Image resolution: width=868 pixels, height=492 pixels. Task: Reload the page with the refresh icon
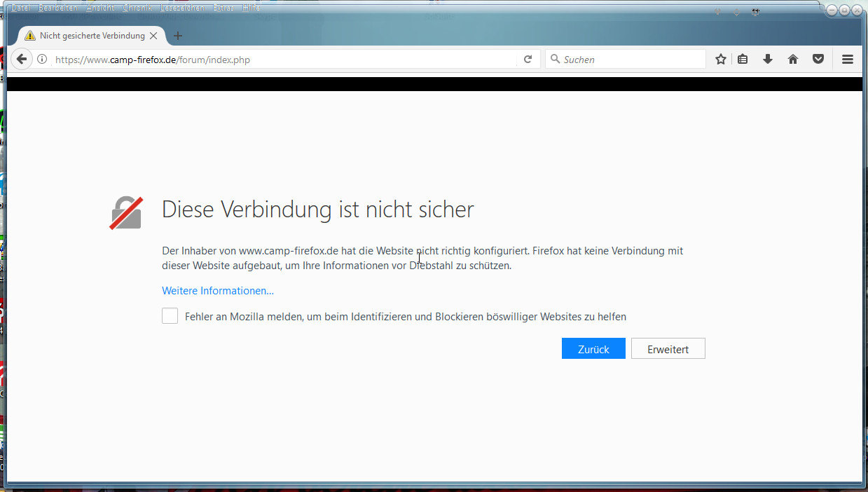click(x=528, y=60)
